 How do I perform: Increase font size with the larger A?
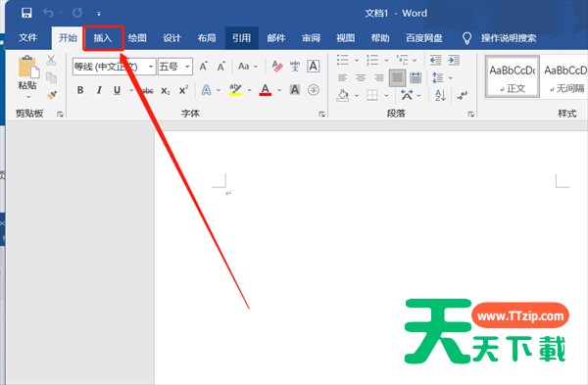click(x=203, y=67)
